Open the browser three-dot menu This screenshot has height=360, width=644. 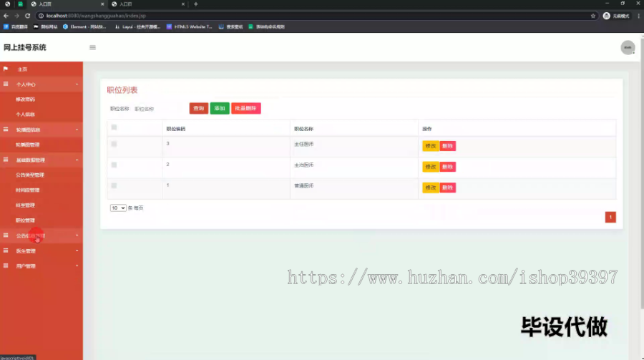pos(639,16)
